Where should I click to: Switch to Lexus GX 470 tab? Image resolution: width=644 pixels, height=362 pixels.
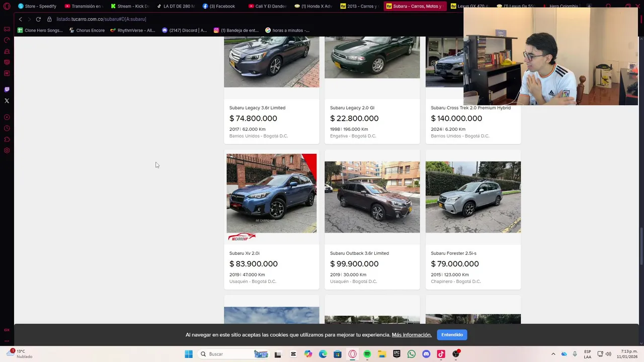(470, 6)
